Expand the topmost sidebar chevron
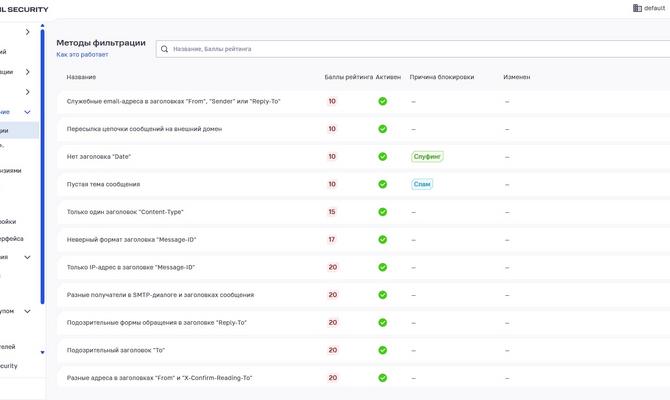This screenshot has height=400, width=670. click(x=27, y=32)
